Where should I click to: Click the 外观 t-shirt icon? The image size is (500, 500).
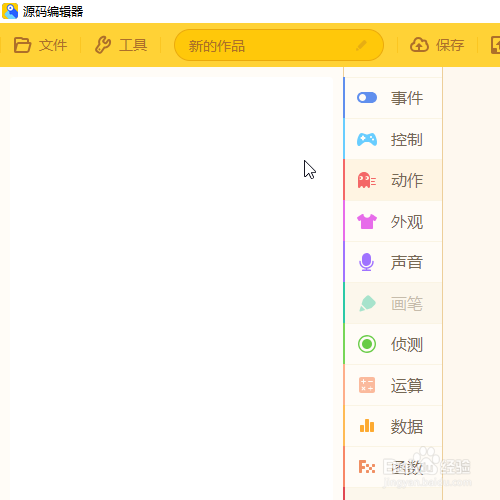(367, 221)
